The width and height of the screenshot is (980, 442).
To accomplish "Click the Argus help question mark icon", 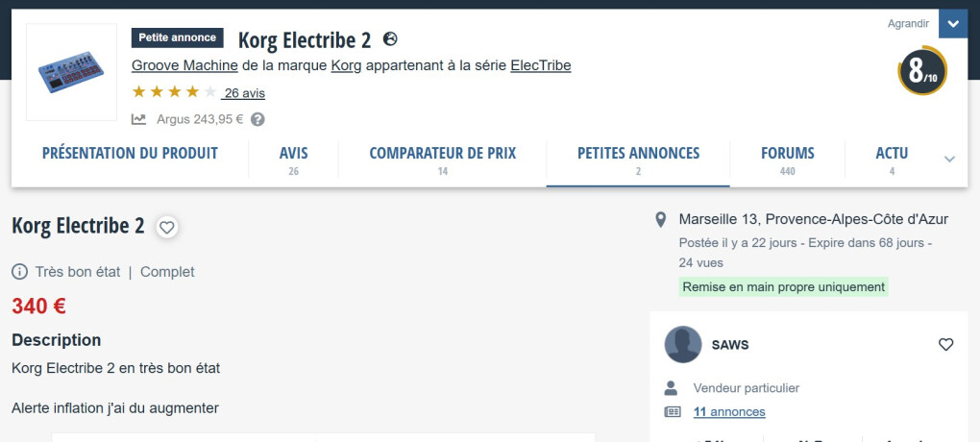I will point(257,120).
